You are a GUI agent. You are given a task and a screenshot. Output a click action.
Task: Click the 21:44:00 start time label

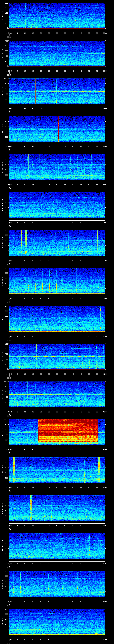pyautogui.click(x=9, y=525)
